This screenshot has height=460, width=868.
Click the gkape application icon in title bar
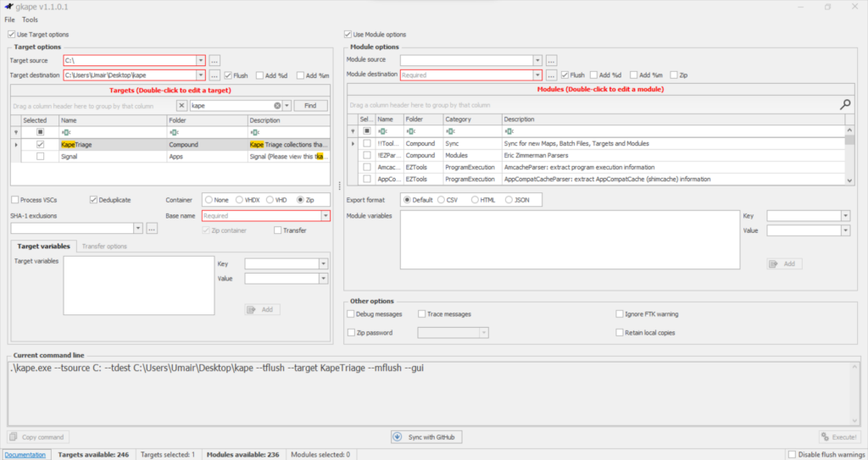click(8, 7)
